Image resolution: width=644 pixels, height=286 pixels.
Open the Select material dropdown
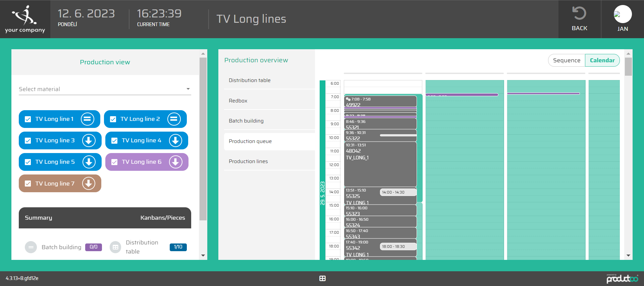pos(105,89)
